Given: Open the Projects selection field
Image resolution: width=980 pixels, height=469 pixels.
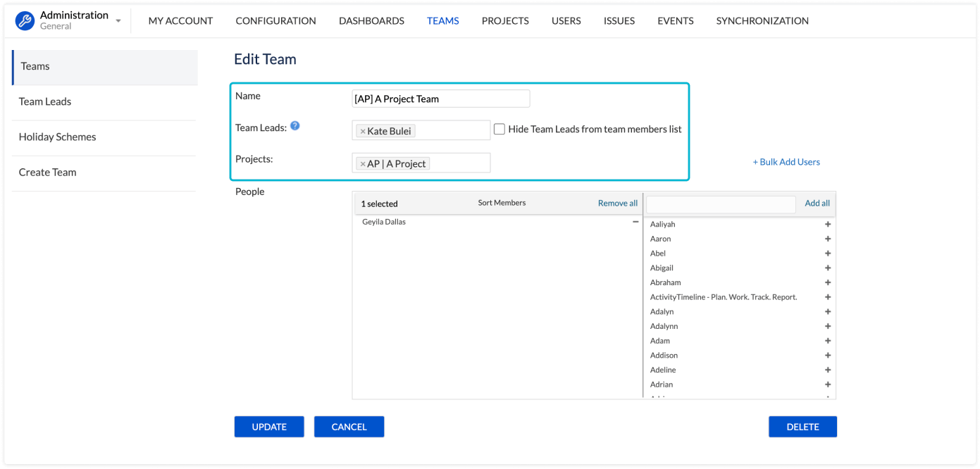Looking at the screenshot, I should tap(458, 163).
